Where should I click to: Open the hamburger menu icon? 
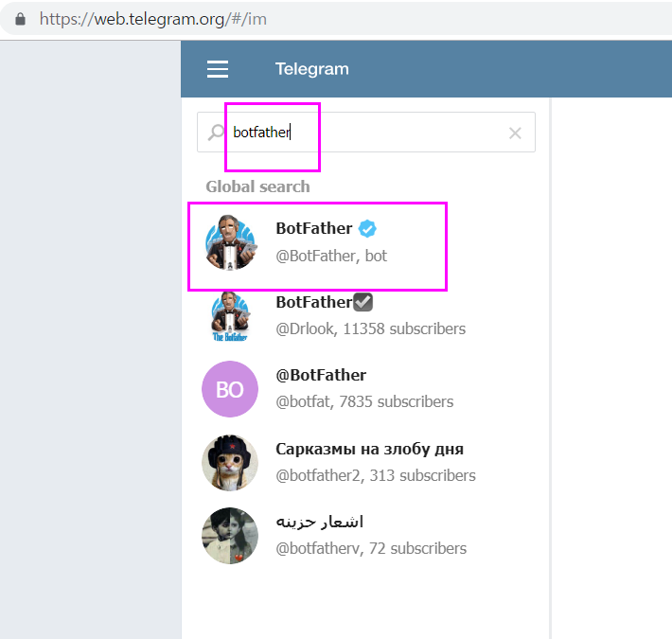pos(218,69)
